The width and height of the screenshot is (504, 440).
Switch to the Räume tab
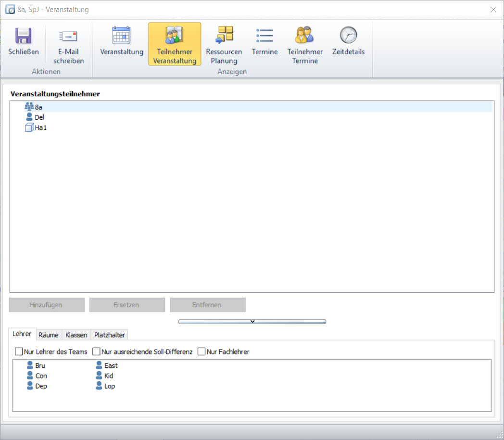pos(48,335)
